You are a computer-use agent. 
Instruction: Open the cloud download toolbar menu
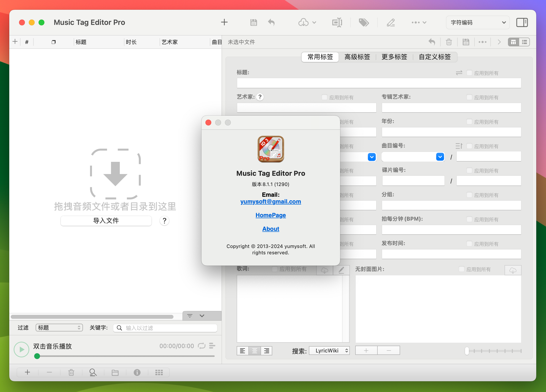pyautogui.click(x=307, y=22)
